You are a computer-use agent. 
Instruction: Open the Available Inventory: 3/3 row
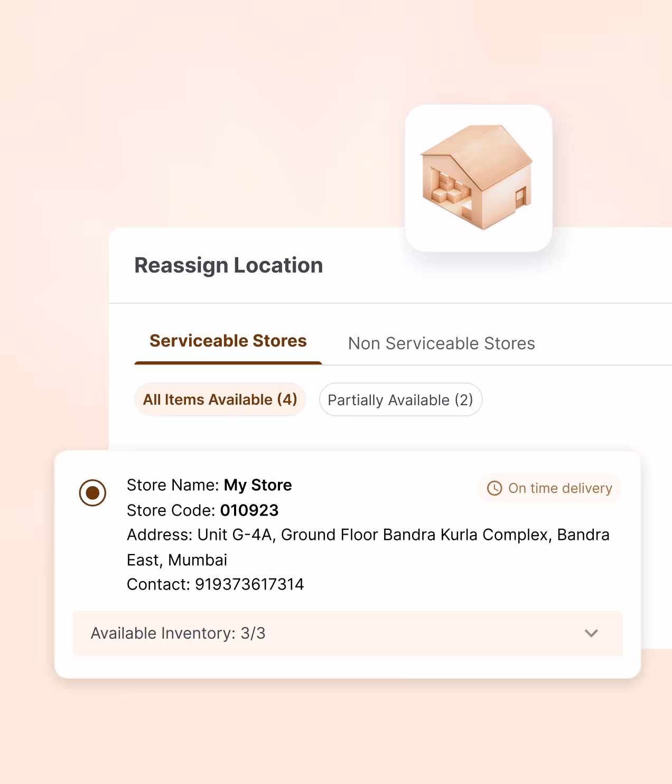pyautogui.click(x=348, y=633)
